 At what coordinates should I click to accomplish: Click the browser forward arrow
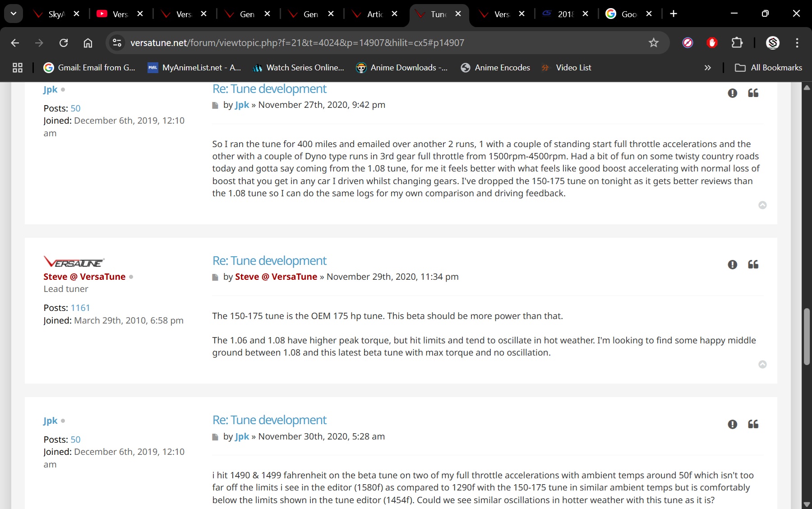point(39,43)
